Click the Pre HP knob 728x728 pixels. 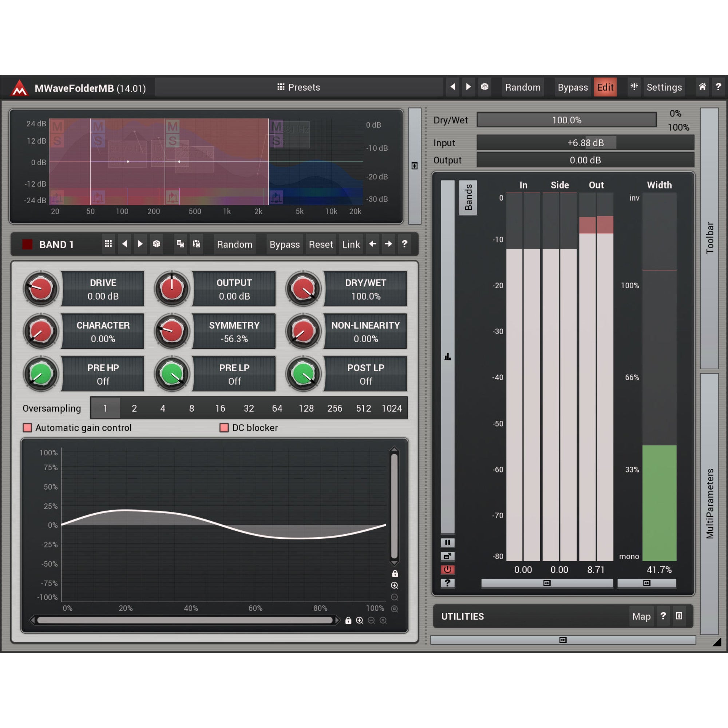(x=41, y=374)
